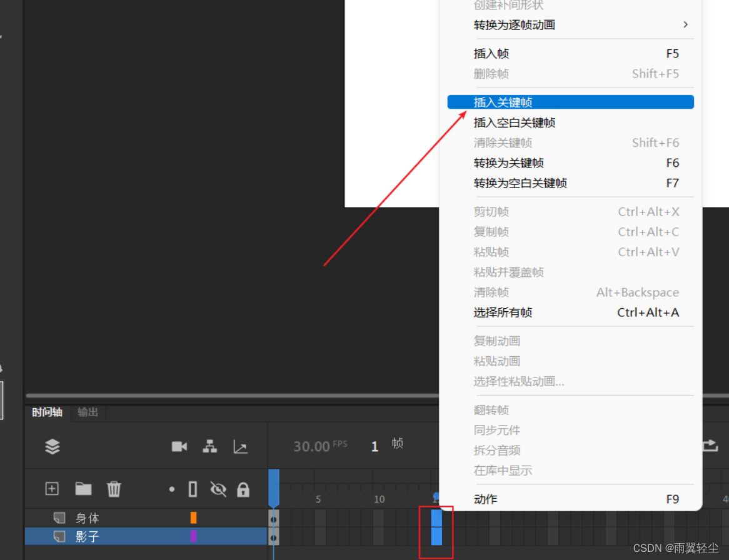
Task: Create a new layer folder
Action: tap(83, 489)
